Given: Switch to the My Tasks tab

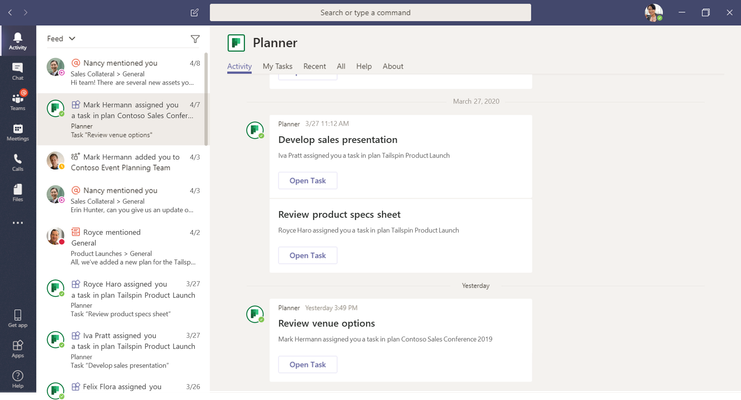Looking at the screenshot, I should coord(277,66).
